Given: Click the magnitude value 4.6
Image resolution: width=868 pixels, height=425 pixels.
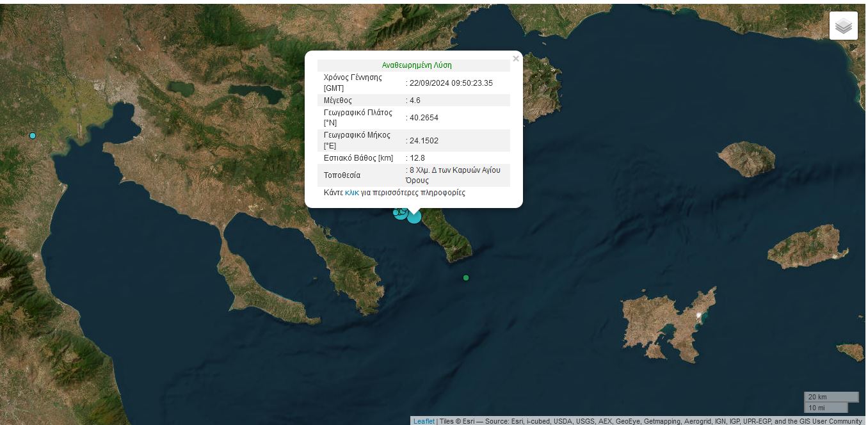Looking at the screenshot, I should tap(416, 100).
